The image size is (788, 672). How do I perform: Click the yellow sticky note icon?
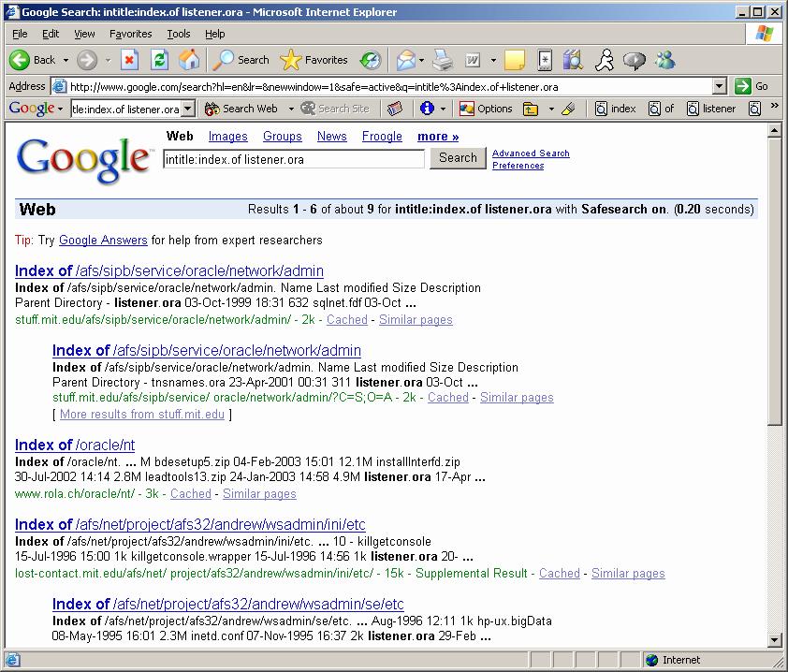click(515, 60)
